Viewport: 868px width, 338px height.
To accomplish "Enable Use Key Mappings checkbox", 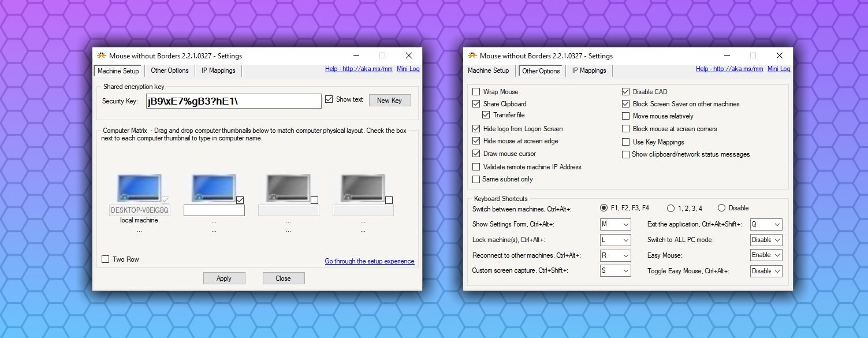I will click(x=625, y=142).
